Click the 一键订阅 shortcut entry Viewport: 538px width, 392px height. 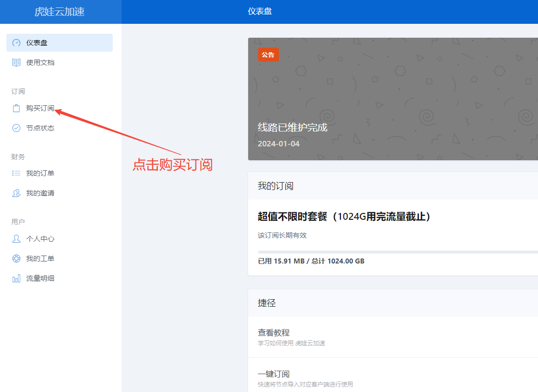273,374
